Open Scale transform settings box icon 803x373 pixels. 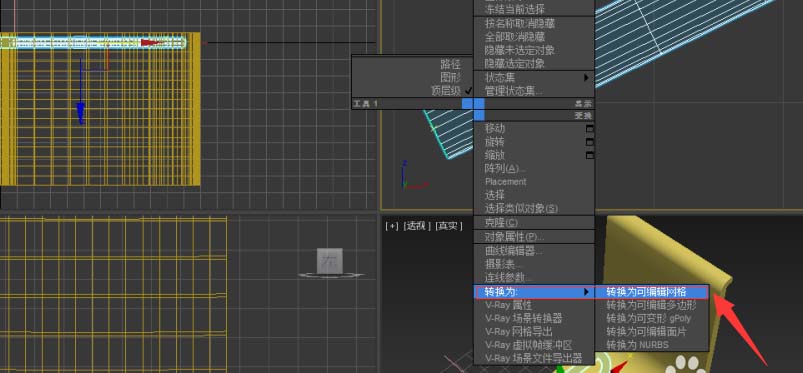(589, 155)
